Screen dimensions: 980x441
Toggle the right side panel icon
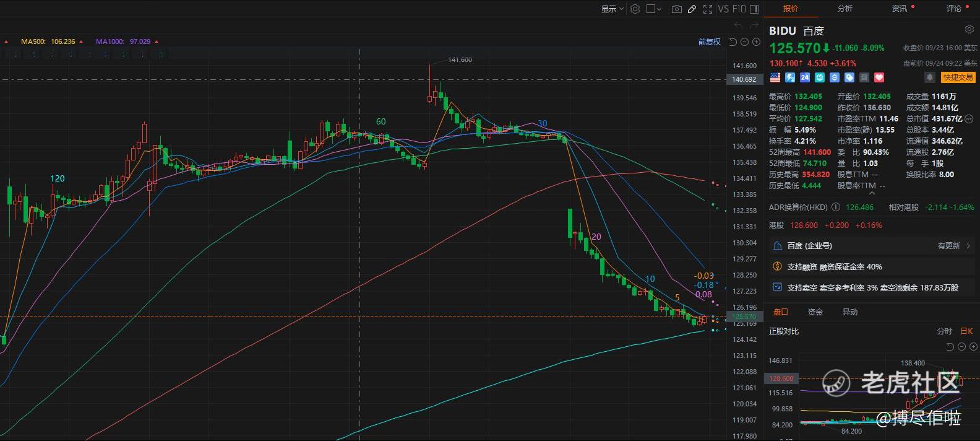coord(754,9)
